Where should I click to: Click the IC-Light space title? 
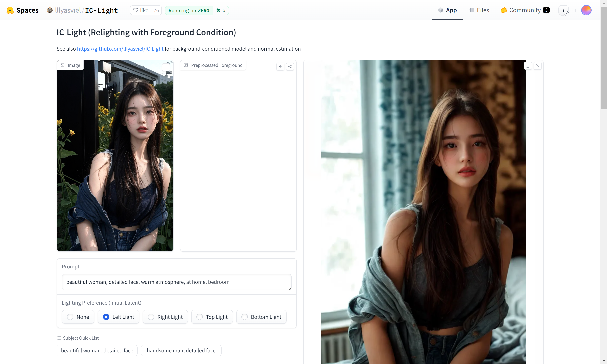tap(101, 10)
